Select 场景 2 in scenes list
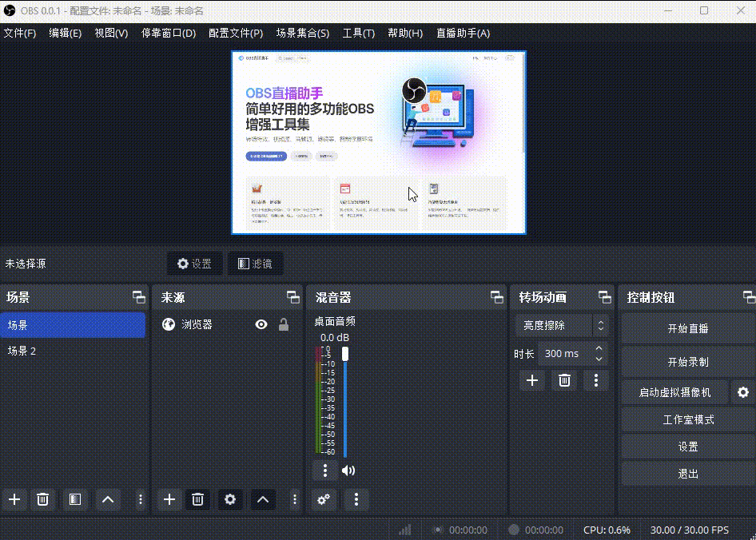756x540 pixels. [73, 351]
